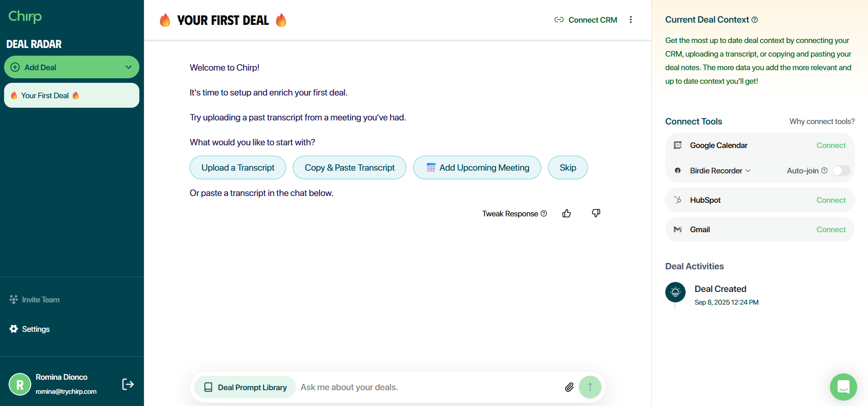Viewport: 868px width, 406px height.
Task: Click the Current Deal Context help icon
Action: point(754,20)
